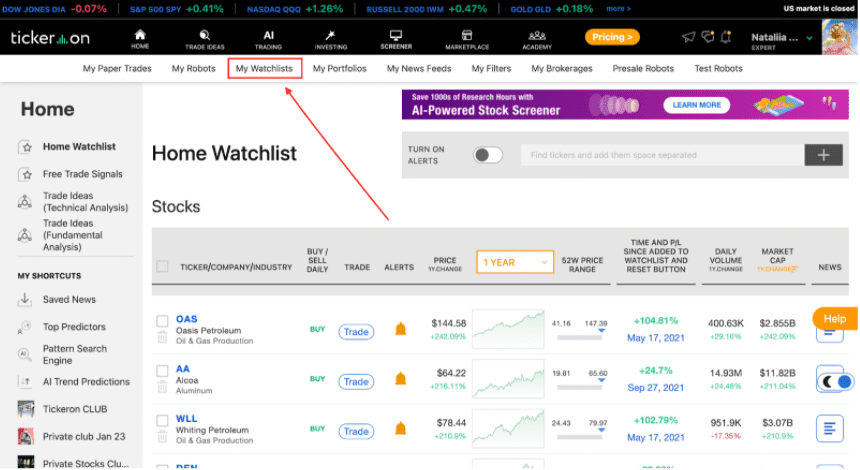Click the Trade Ideas magnifier icon
This screenshot has width=860, height=470.
click(x=205, y=36)
